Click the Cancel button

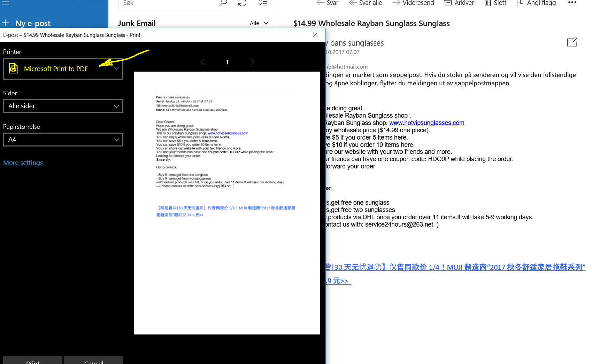[94, 361]
